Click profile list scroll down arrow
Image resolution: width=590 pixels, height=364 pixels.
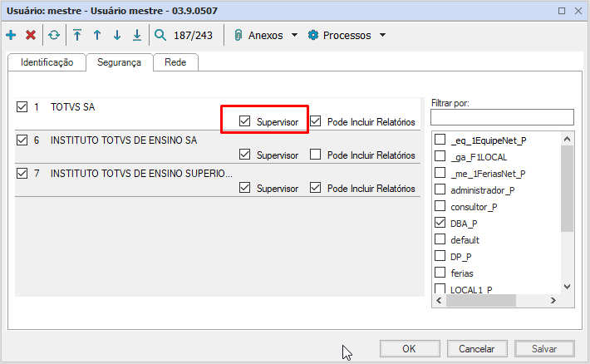[x=567, y=287]
